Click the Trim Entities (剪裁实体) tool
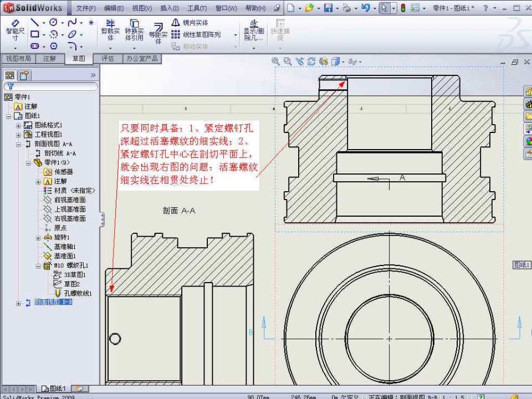 [110, 30]
